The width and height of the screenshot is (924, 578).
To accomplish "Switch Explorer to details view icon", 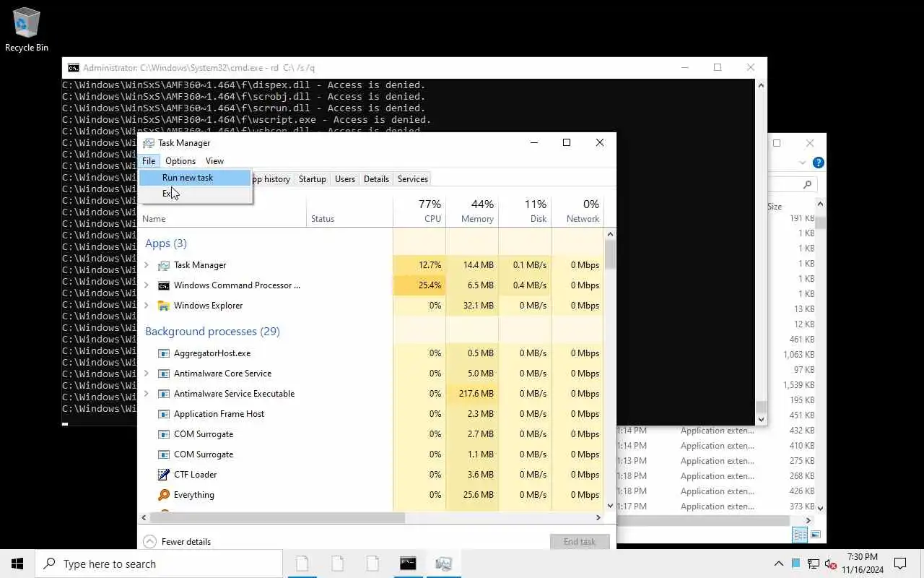I will [x=800, y=535].
